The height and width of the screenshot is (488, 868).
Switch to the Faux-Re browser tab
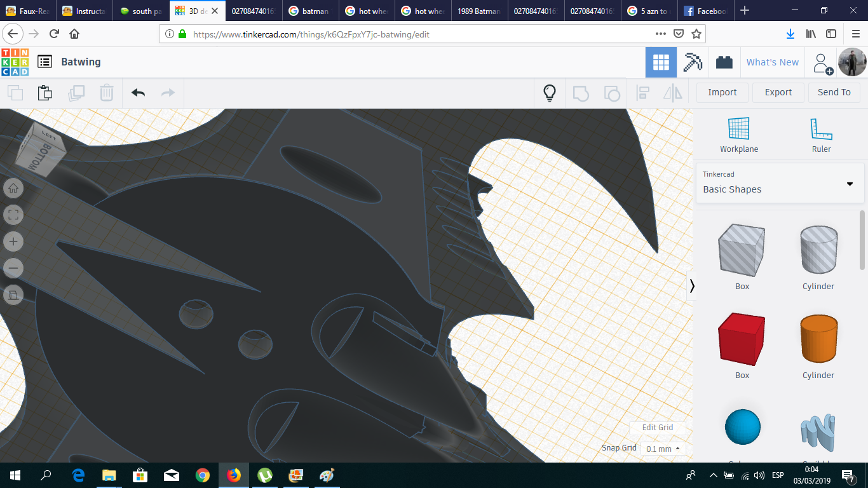(x=28, y=11)
